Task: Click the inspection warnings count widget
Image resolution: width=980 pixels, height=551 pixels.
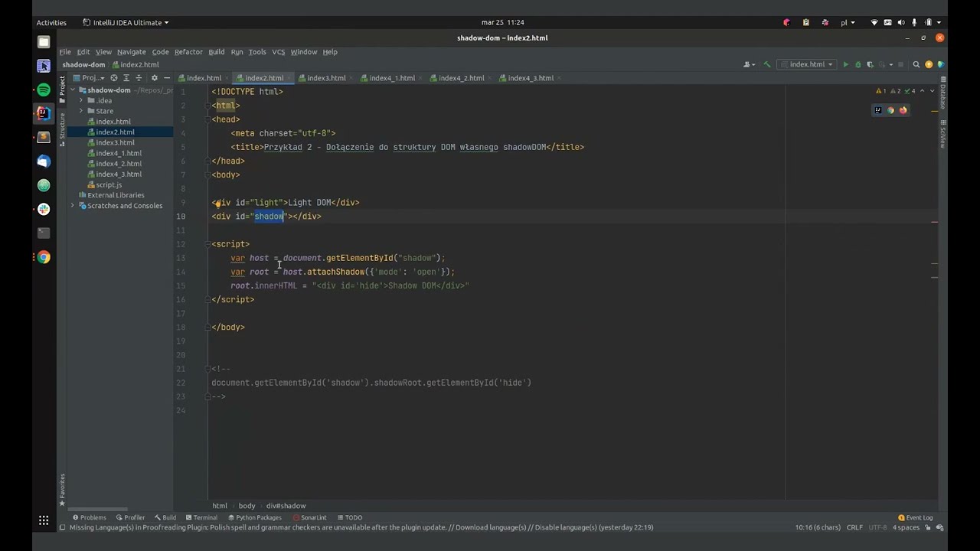Action: [896, 91]
